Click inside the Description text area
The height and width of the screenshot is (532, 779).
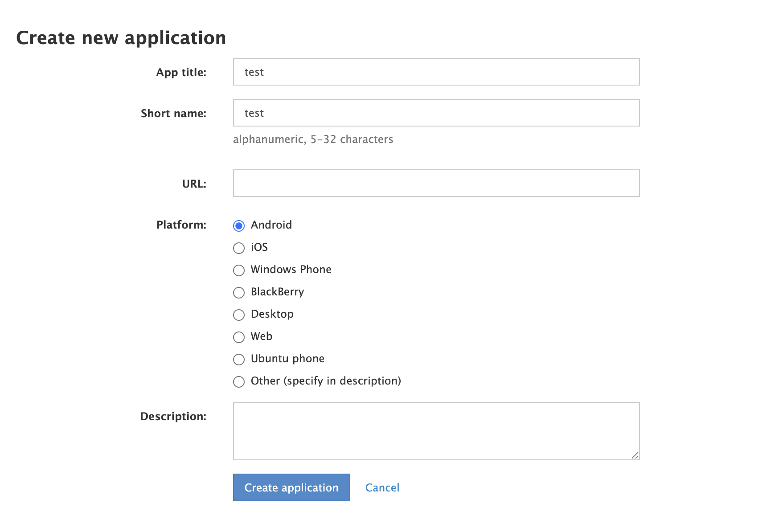pos(436,431)
